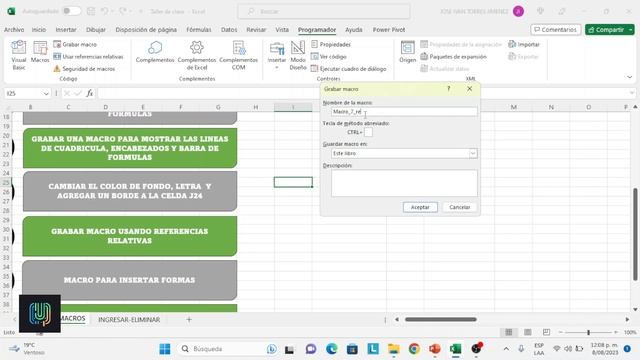Click the Buscar search box
640x360 pixels.
click(x=324, y=11)
